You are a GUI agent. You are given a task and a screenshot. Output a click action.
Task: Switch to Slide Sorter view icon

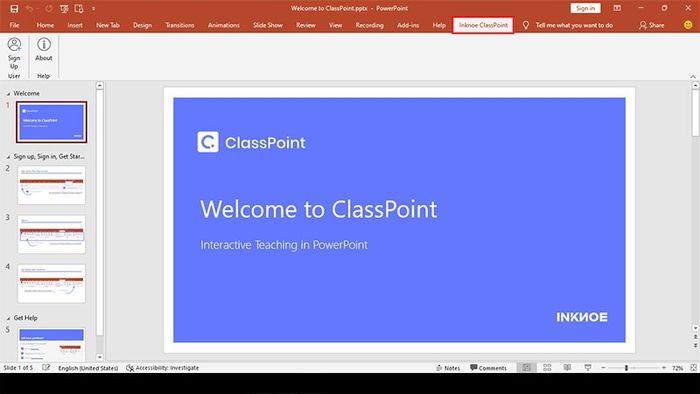click(547, 368)
